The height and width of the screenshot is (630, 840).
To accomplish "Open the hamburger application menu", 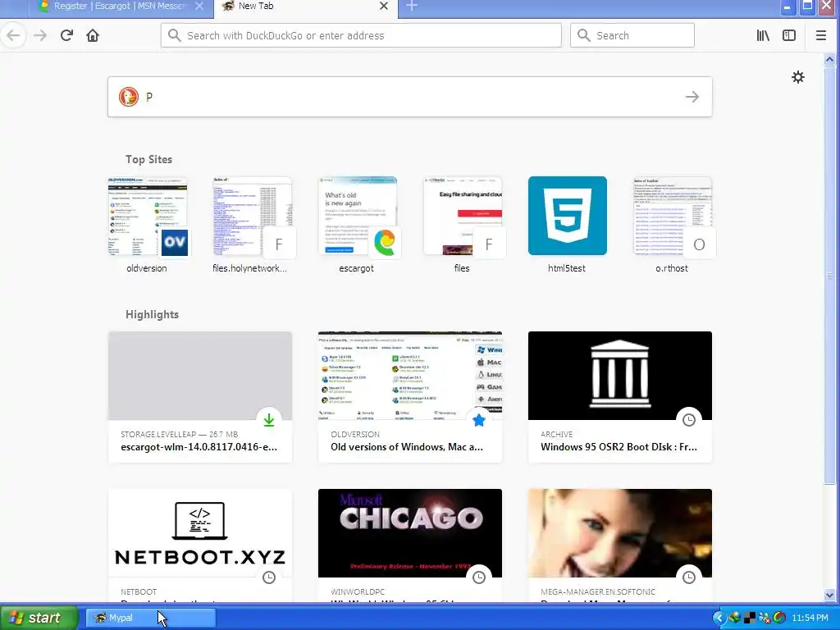I will tap(820, 35).
